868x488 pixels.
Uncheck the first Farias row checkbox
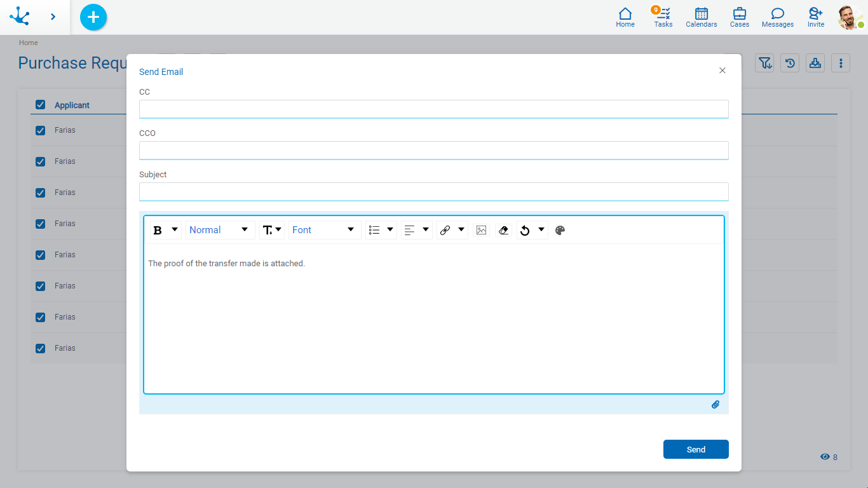[41, 130]
